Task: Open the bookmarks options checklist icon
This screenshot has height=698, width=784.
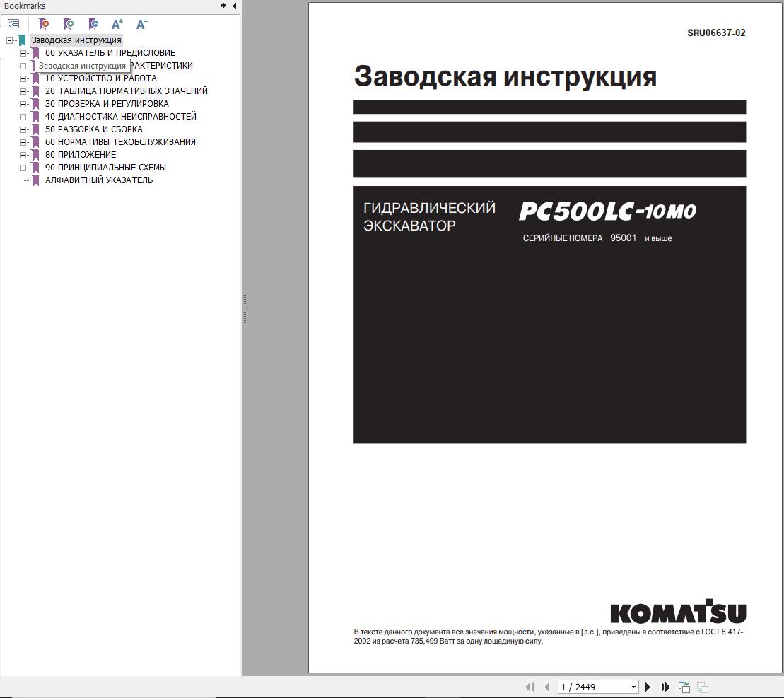Action: coord(13,24)
